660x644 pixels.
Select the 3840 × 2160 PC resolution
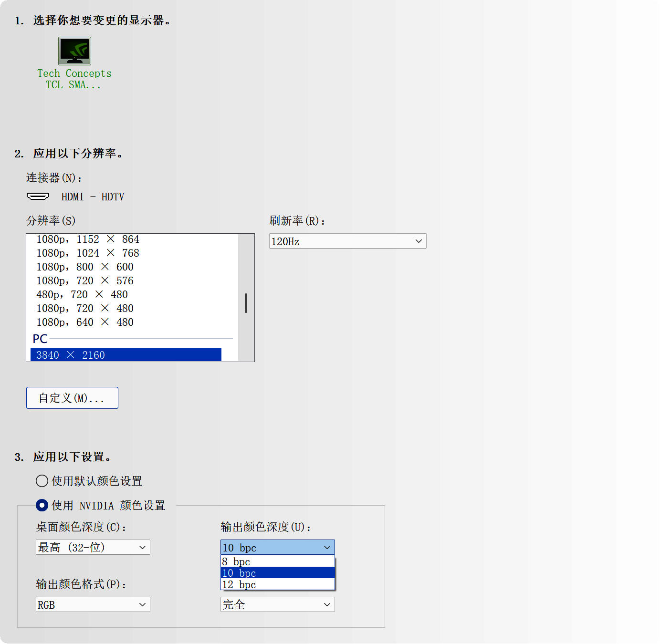click(x=126, y=354)
